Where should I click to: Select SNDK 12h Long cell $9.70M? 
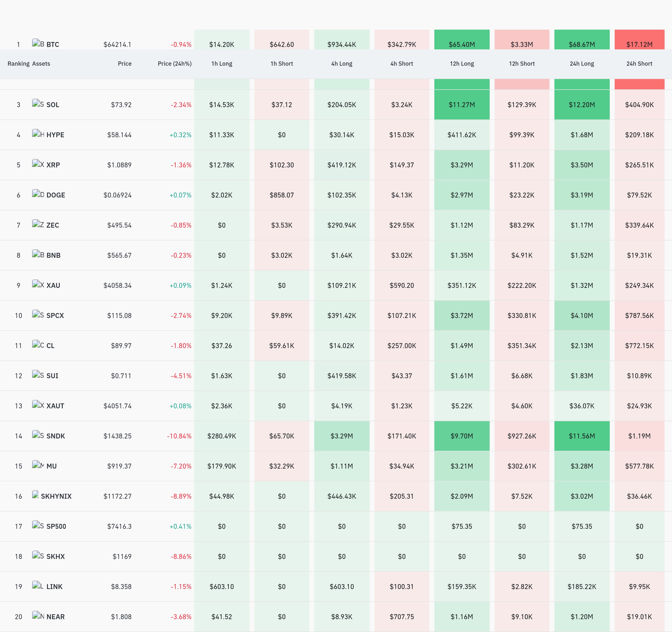[x=462, y=436]
